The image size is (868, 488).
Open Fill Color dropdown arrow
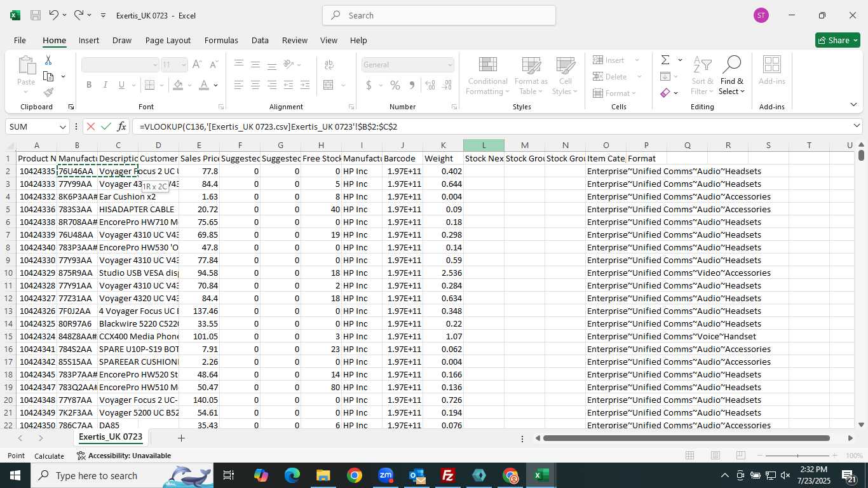point(191,85)
